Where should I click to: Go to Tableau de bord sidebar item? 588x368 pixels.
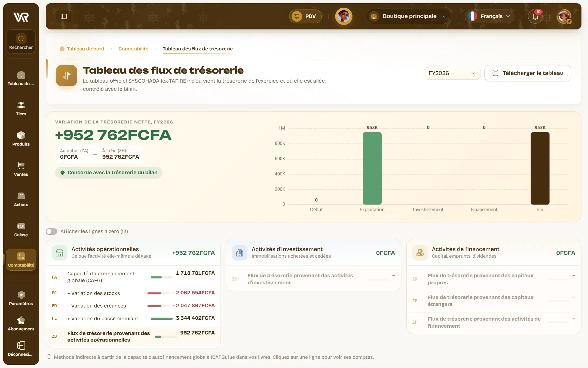pos(21,78)
